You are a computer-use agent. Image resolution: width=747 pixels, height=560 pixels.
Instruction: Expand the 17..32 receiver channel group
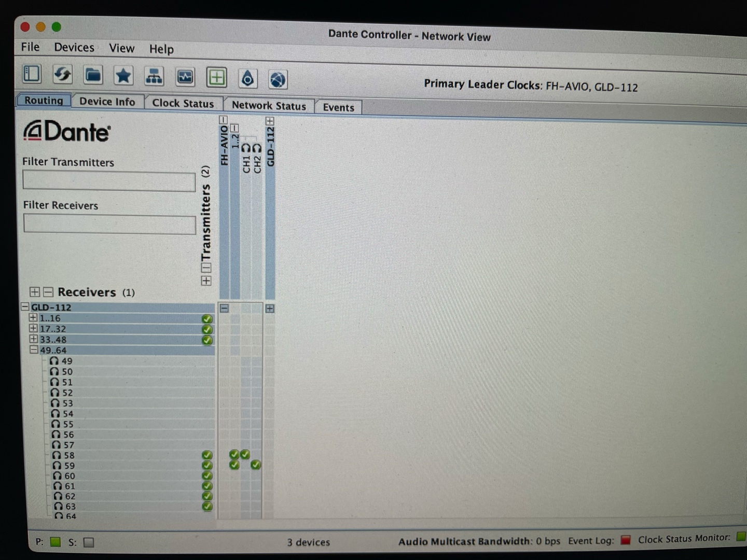tap(33, 328)
